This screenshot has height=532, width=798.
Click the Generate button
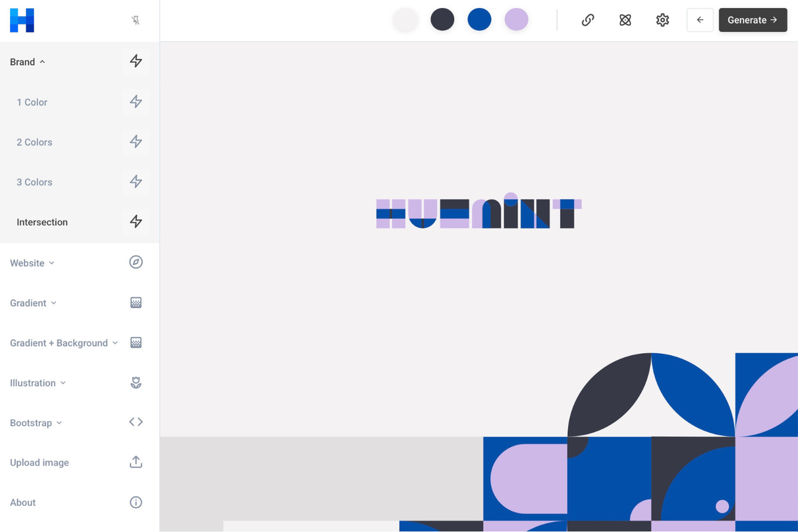pyautogui.click(x=753, y=20)
